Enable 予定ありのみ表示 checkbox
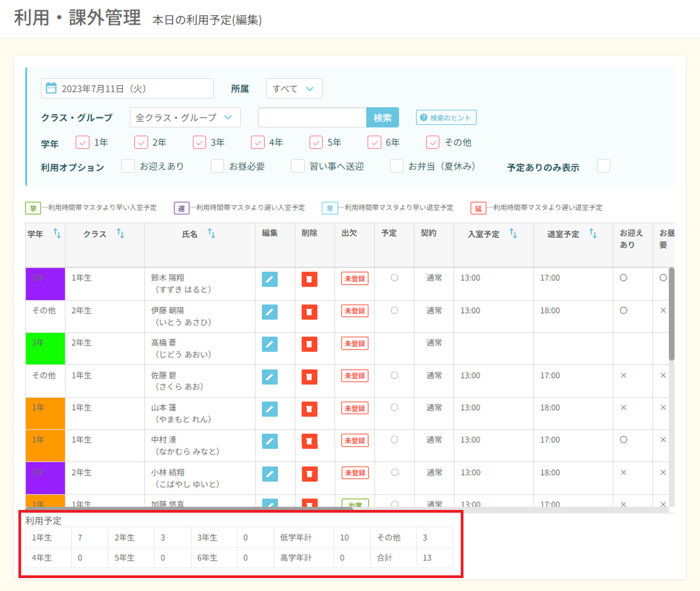Screen dimensions: 700x591 point(604,166)
